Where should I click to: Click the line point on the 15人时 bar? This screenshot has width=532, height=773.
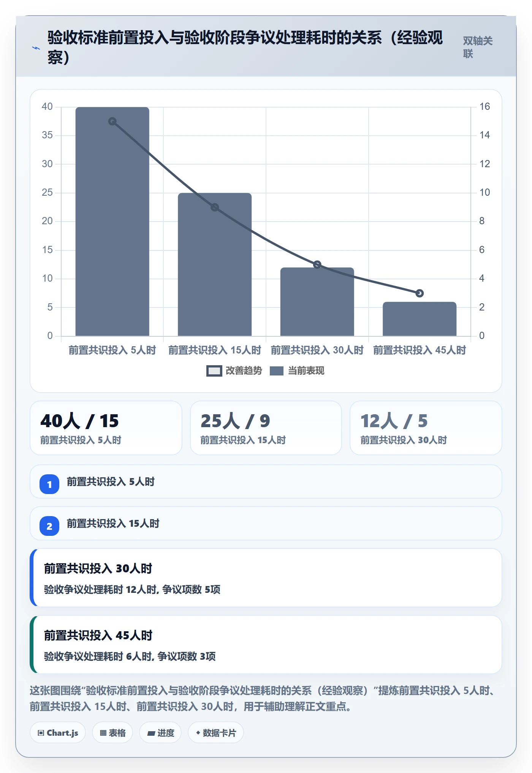[x=215, y=207]
